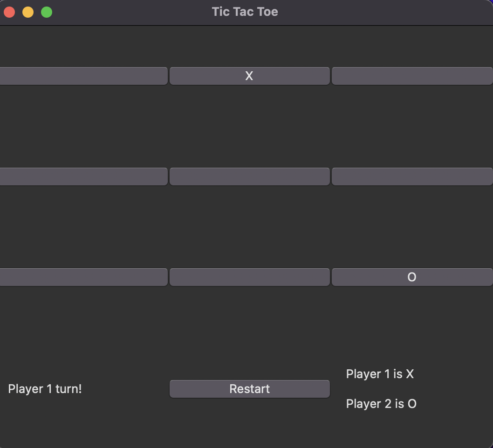
Task: Click the bottom-right cell marked O
Action: [412, 277]
